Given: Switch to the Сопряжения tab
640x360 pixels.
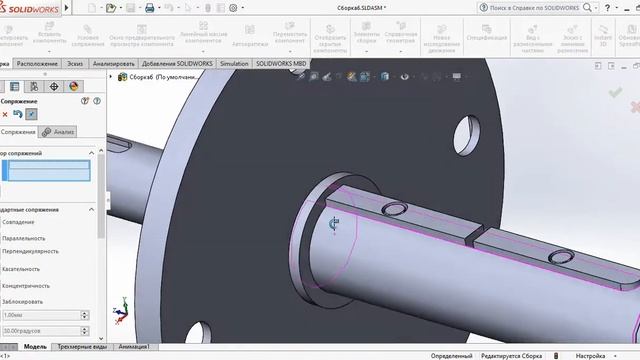Looking at the screenshot, I should 18,132.
